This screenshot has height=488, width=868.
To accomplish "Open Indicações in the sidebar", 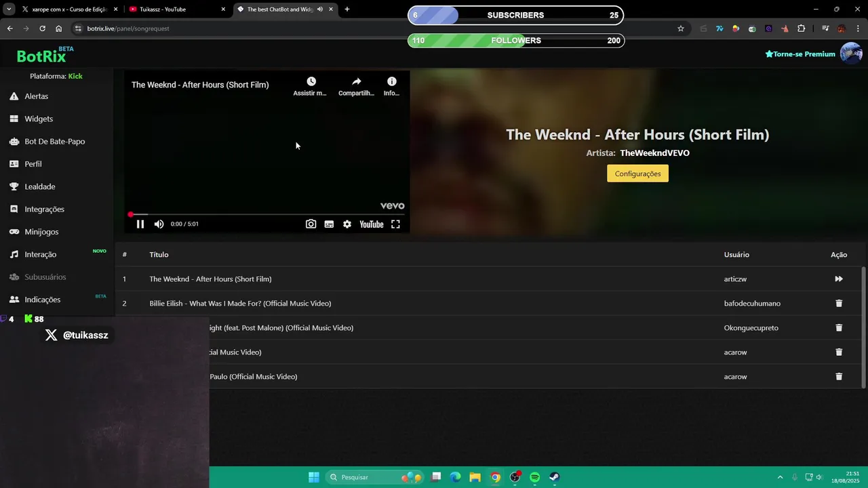I will [x=42, y=300].
